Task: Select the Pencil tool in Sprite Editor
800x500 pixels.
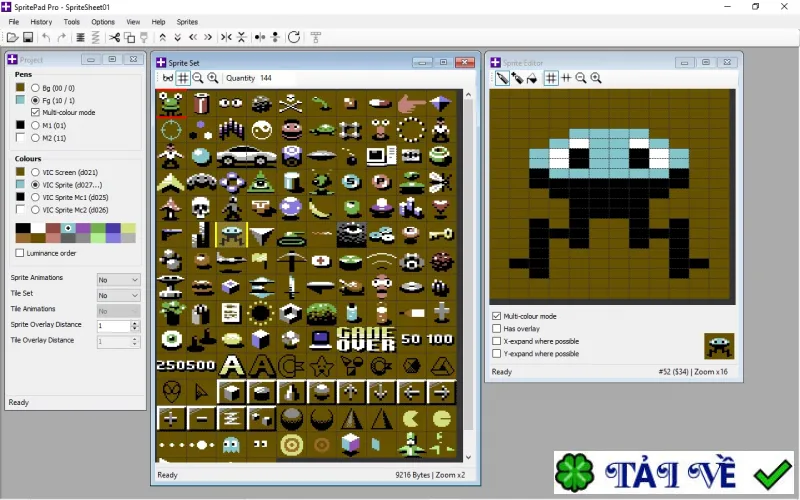Action: [x=502, y=78]
